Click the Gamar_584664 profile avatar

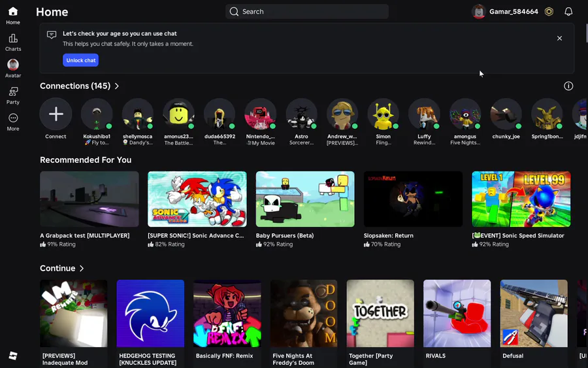[x=478, y=12]
